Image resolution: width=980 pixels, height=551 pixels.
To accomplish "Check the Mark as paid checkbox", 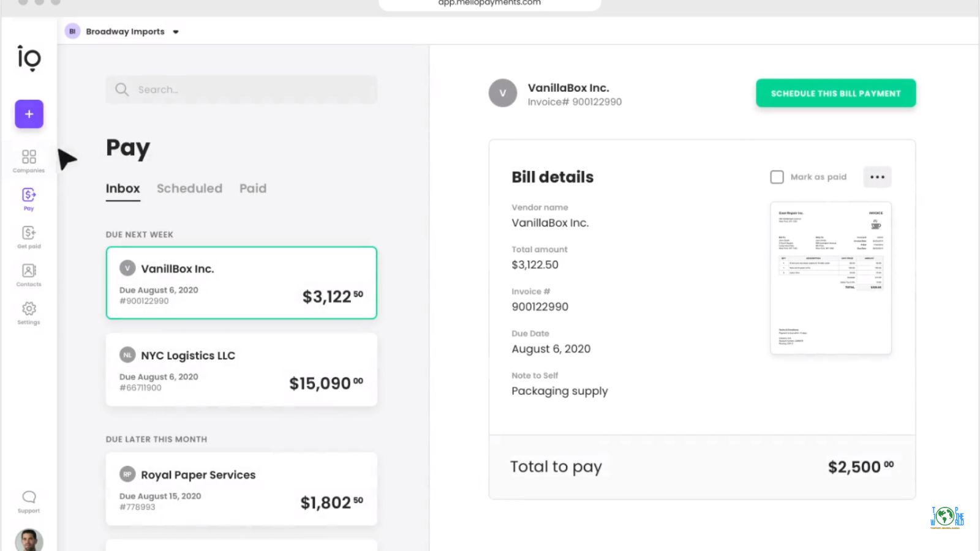I will (777, 177).
